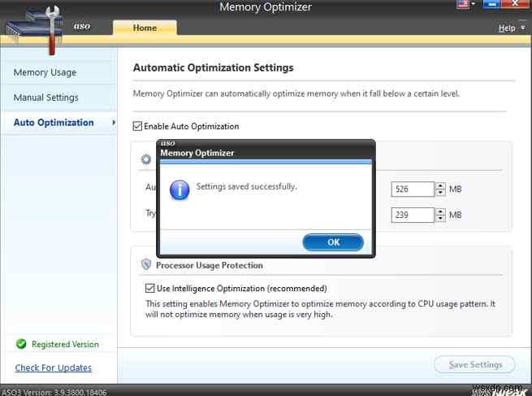Click the 526 MB field stepper arrows
Screen dimensions: 532x396
441,189
